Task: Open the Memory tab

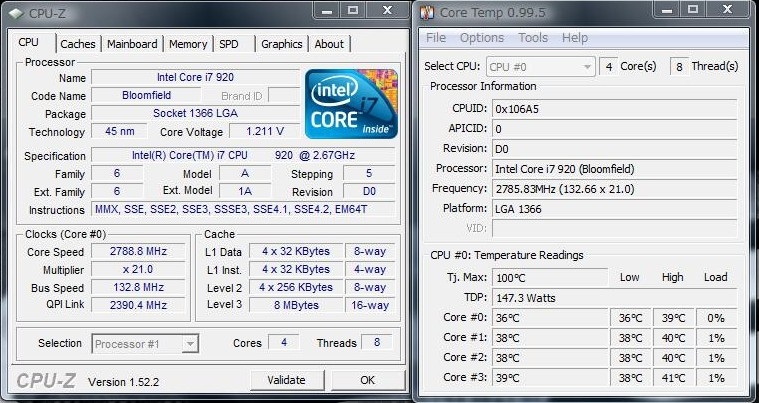Action: 188,44
